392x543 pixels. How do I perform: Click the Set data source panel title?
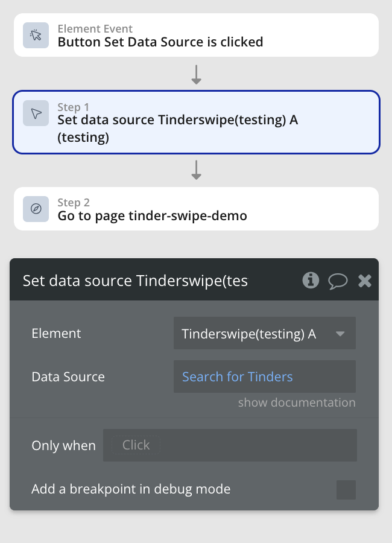coord(135,281)
